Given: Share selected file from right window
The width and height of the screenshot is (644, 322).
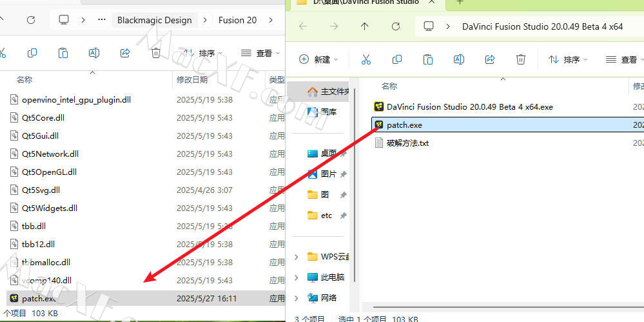Looking at the screenshot, I should pyautogui.click(x=490, y=59).
